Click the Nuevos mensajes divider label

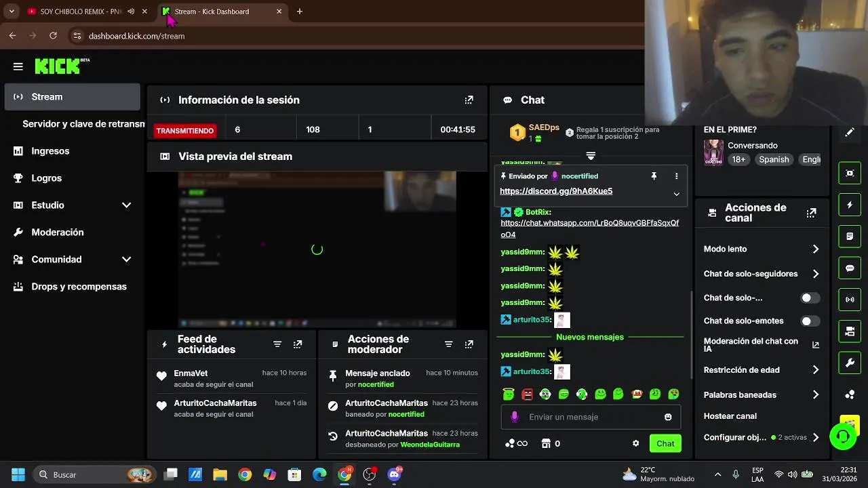590,337
